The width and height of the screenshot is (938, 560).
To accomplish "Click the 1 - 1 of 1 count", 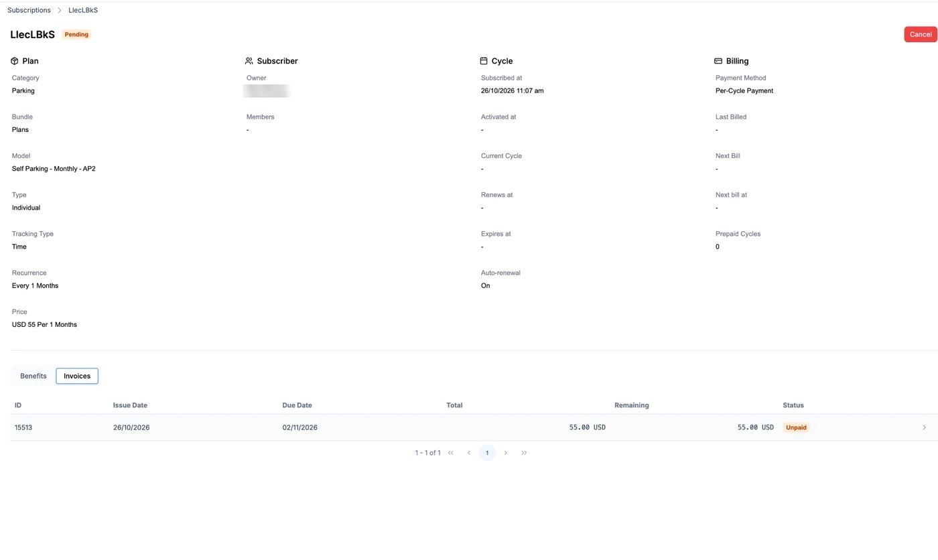I will (x=427, y=453).
